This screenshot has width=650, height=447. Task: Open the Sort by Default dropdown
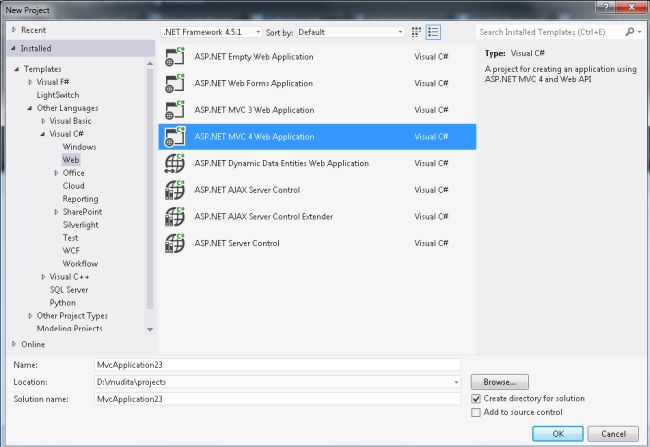pos(350,32)
